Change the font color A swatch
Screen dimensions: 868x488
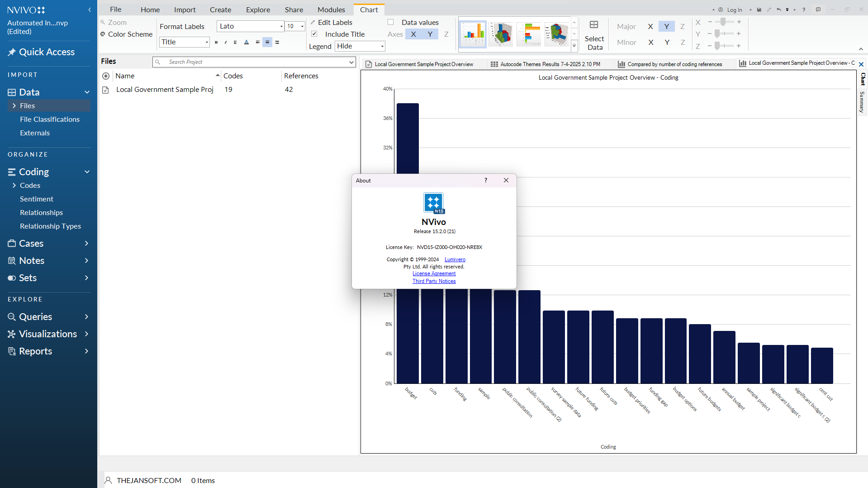pos(247,42)
